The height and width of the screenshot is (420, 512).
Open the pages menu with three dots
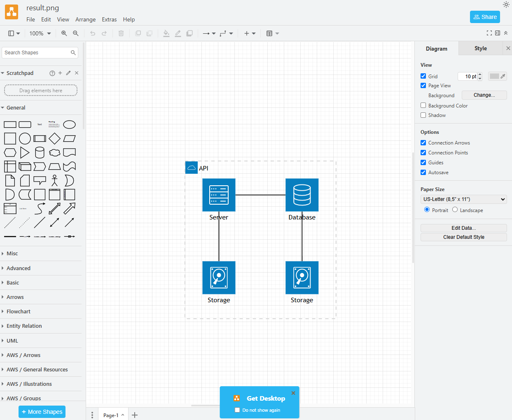92,415
